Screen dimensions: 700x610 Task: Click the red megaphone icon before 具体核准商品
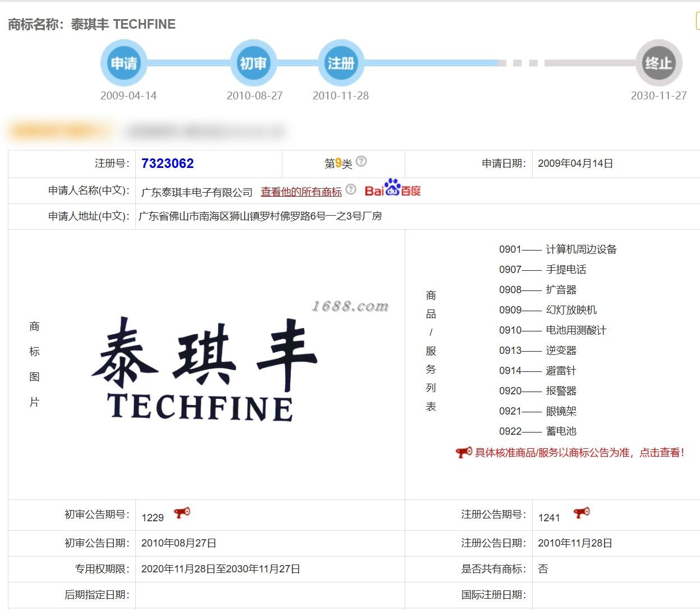[464, 452]
